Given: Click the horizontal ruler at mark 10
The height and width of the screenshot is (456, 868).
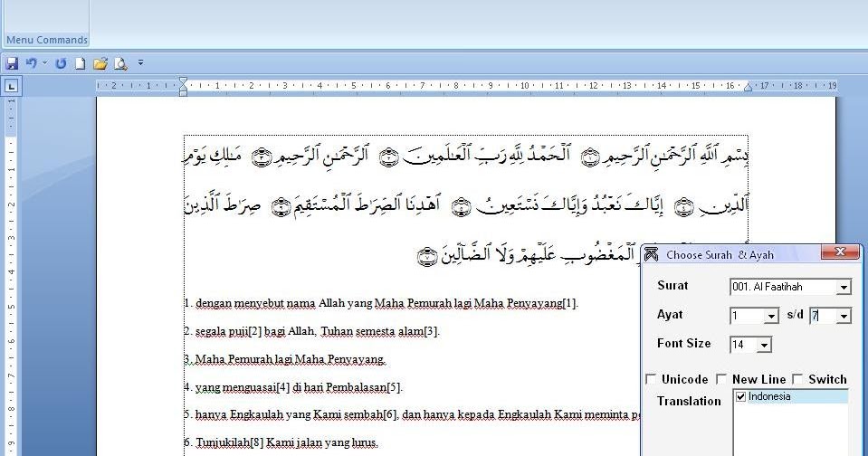Looking at the screenshot, I should click(524, 86).
